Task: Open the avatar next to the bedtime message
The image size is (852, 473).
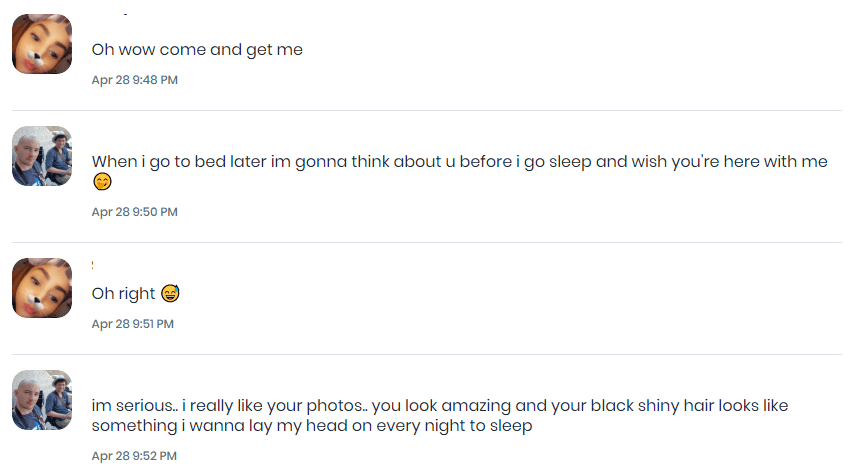Action: (42, 156)
